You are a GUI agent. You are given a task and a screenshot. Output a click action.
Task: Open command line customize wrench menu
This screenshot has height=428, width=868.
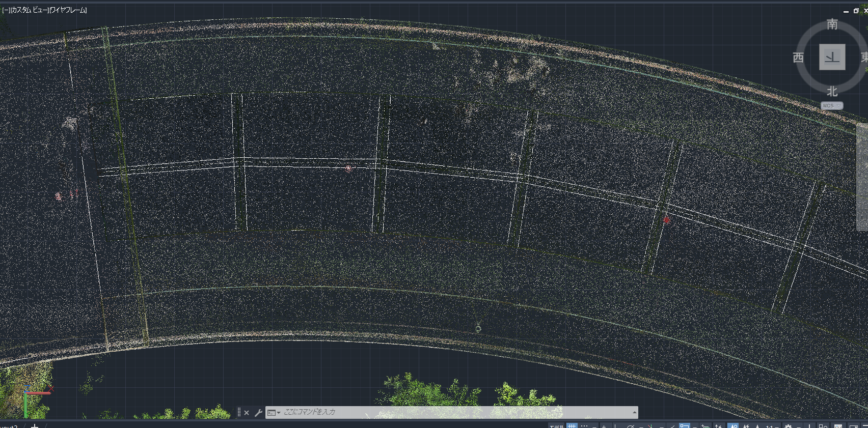(258, 413)
